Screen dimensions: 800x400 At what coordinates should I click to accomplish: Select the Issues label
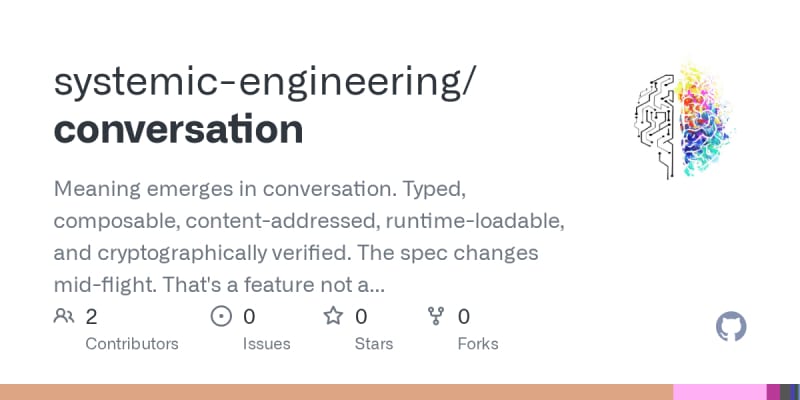tap(266, 344)
